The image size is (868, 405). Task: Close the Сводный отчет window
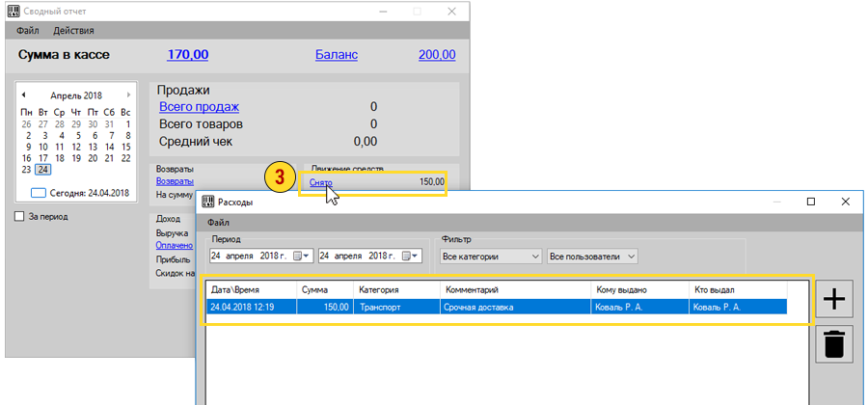[x=451, y=11]
